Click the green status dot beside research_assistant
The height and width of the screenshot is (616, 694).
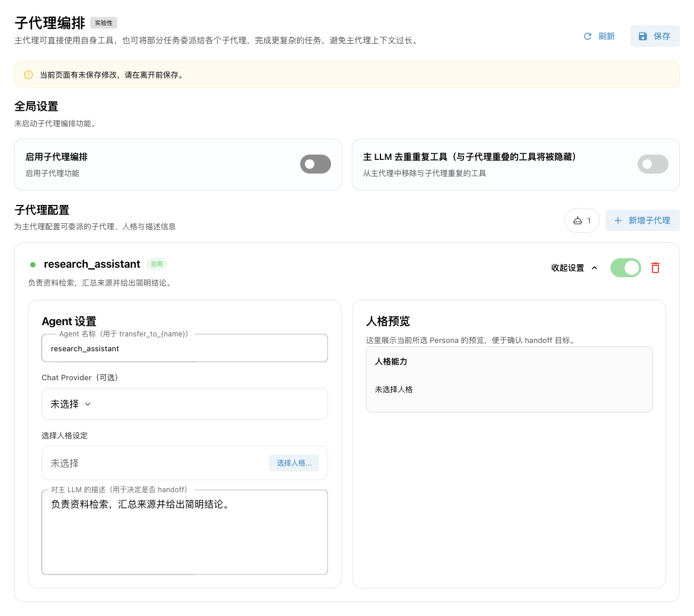pyautogui.click(x=33, y=264)
